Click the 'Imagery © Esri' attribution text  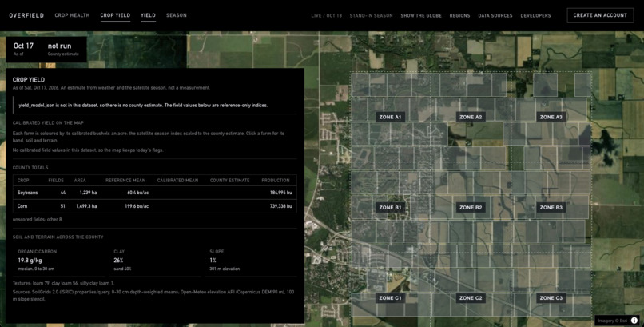[613, 321]
